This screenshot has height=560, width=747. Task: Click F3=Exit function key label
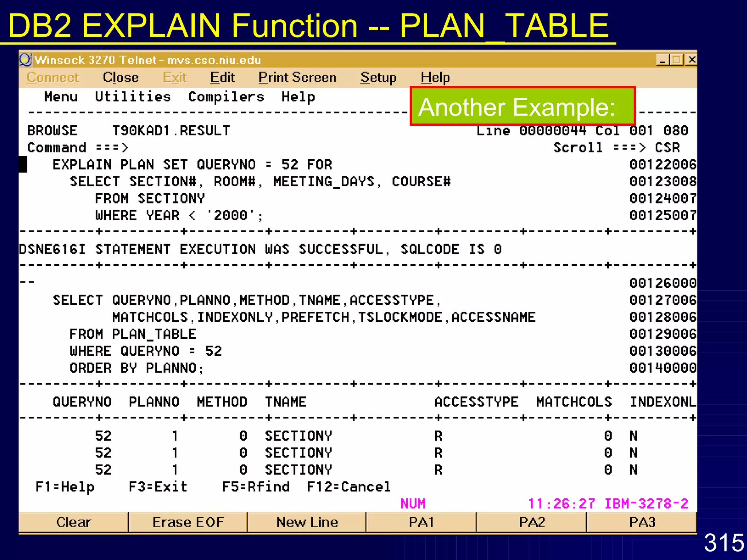coord(158,487)
